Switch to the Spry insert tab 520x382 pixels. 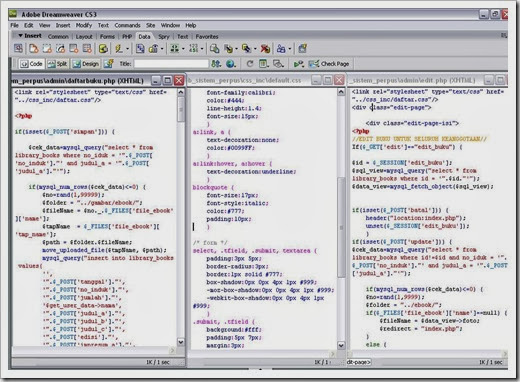[x=164, y=36]
